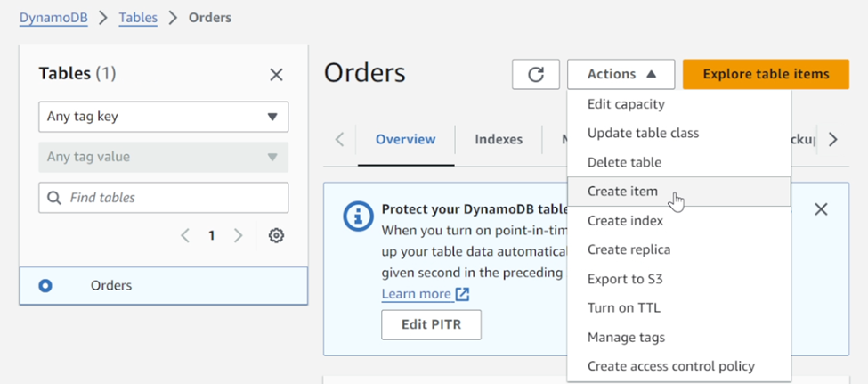Select the Orders table row name
The width and height of the screenshot is (868, 384).
click(x=111, y=286)
